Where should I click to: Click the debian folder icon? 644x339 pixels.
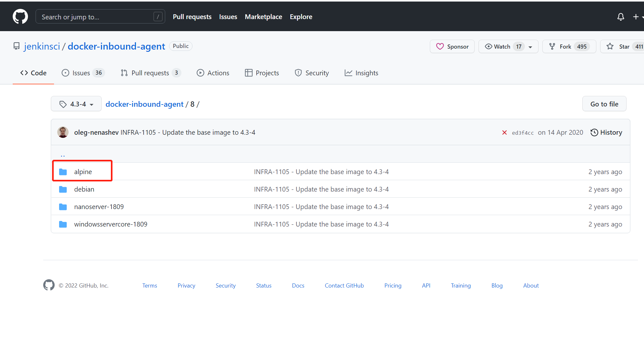tap(63, 189)
